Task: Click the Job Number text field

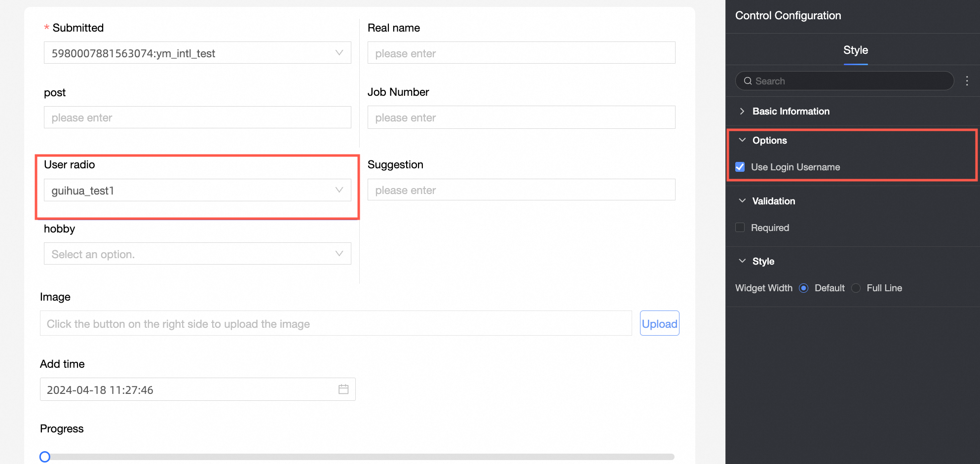Action: [x=521, y=117]
